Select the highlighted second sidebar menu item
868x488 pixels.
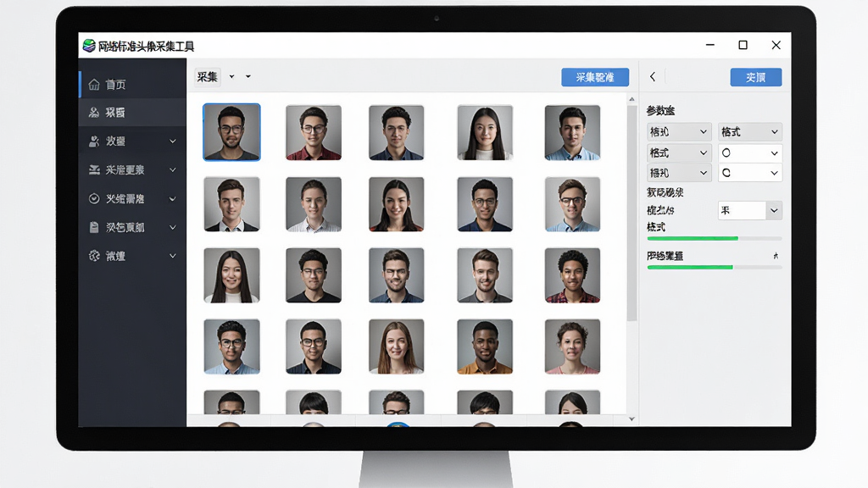click(133, 113)
